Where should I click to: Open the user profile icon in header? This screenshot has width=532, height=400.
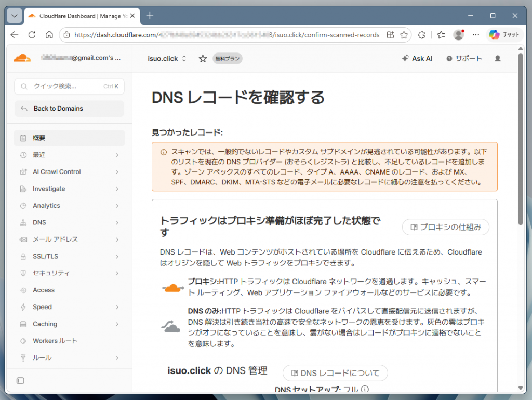click(497, 58)
